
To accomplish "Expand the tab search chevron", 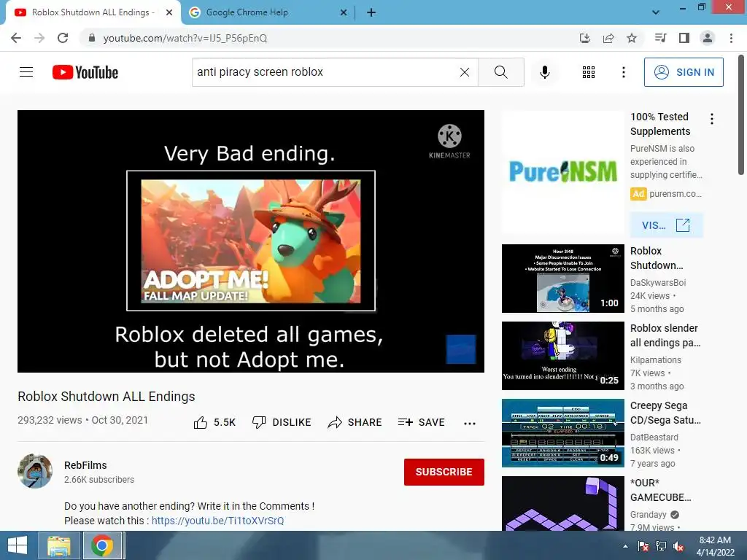I will [656, 12].
